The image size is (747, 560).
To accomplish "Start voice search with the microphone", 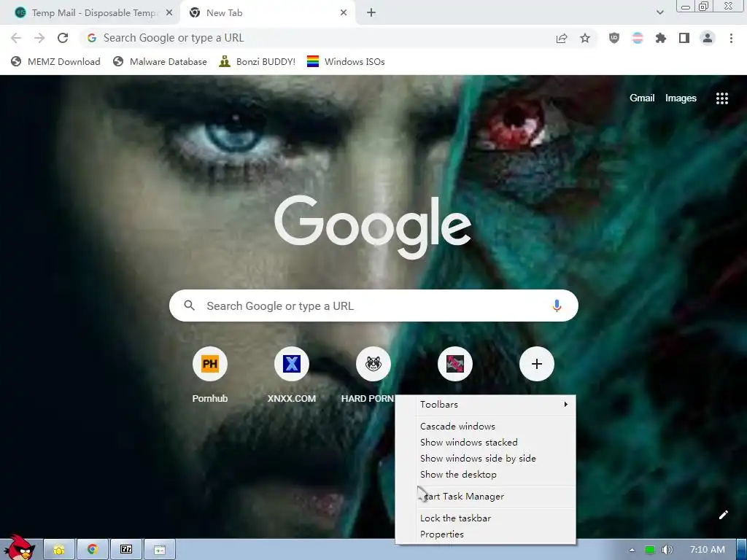I will 557,306.
